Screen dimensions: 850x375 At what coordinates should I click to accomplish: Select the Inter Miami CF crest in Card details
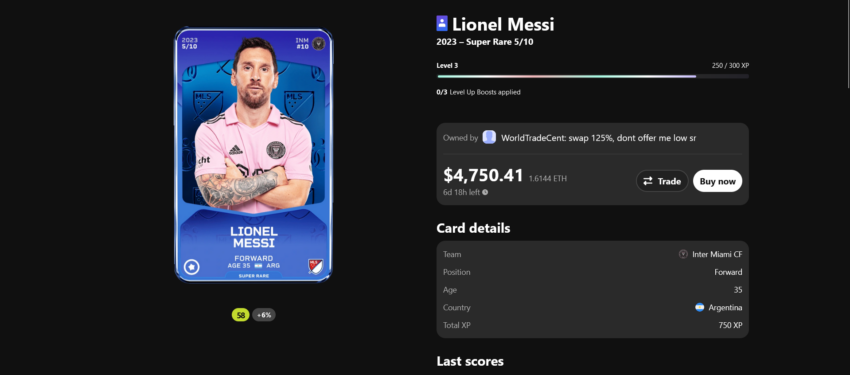683,254
